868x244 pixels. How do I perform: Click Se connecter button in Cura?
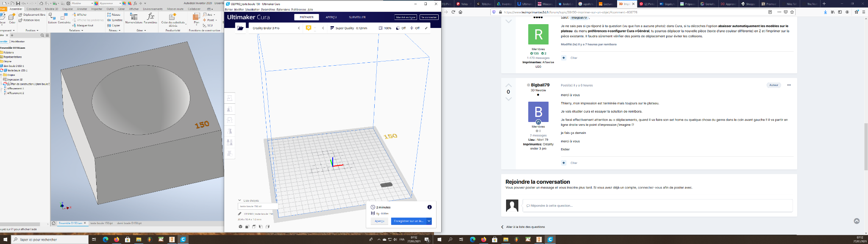429,17
